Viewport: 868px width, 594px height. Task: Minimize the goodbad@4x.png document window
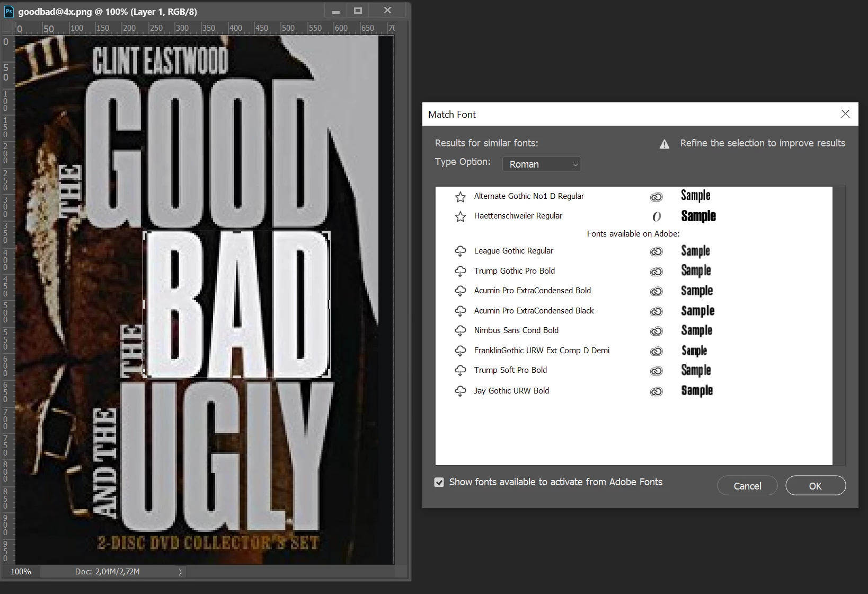tap(335, 11)
